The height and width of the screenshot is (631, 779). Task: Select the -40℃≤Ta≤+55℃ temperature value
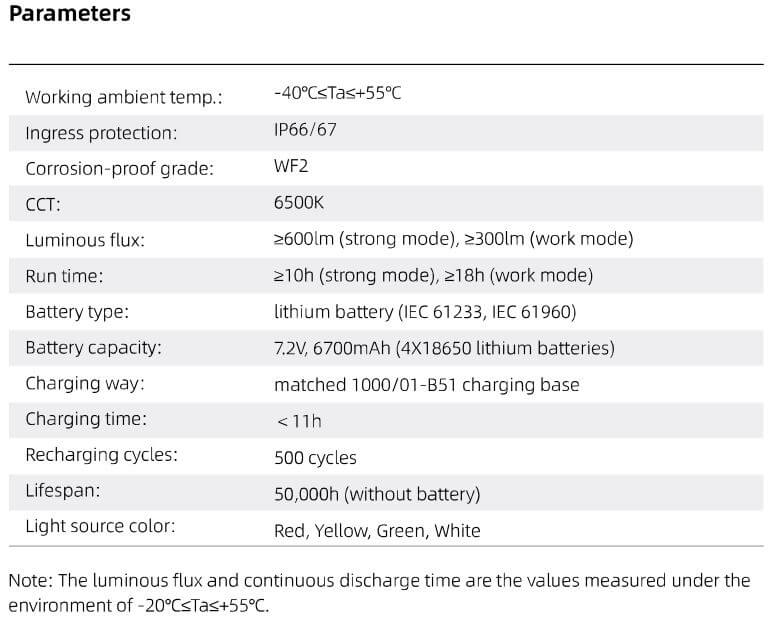click(x=337, y=93)
